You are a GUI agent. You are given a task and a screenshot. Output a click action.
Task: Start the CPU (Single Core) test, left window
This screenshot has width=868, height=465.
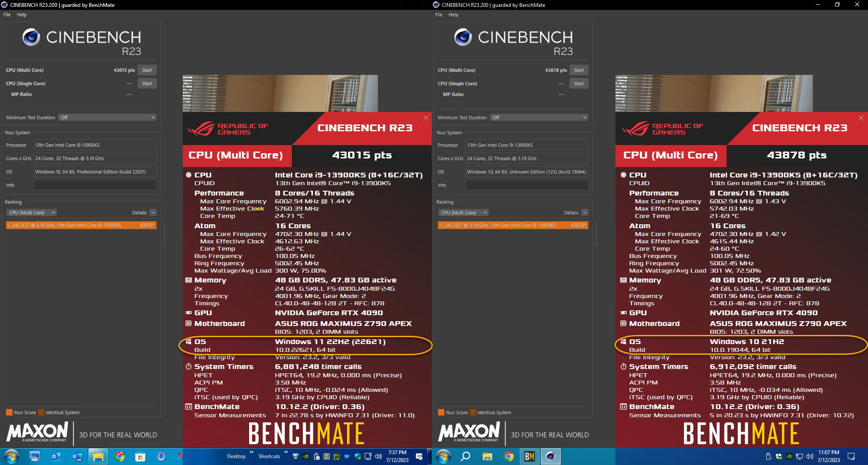[147, 84]
